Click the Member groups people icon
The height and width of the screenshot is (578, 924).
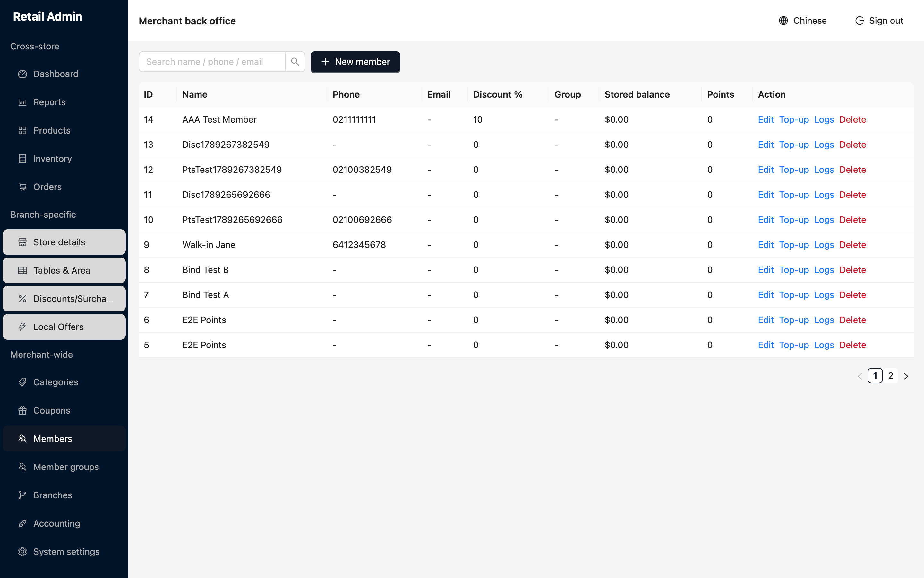(x=22, y=467)
